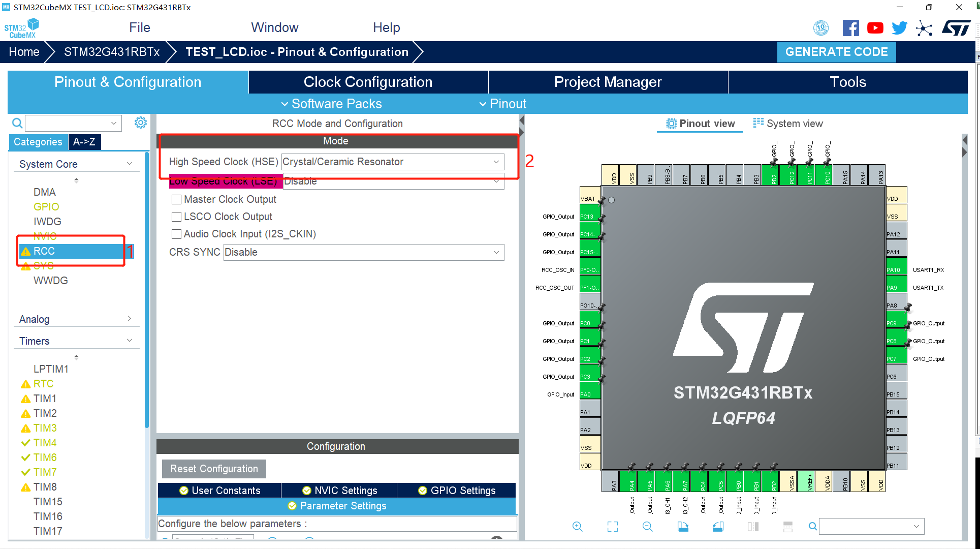The width and height of the screenshot is (980, 549).
Task: Enable Master Clock Output checkbox
Action: pyautogui.click(x=176, y=200)
